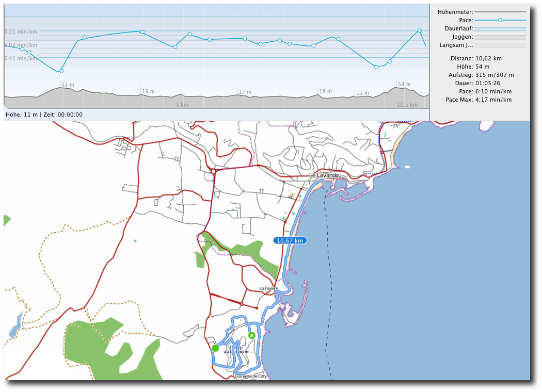Click the 6:41 min/km axis label
Image resolution: width=542 pixels, height=392 pixels.
[21, 58]
